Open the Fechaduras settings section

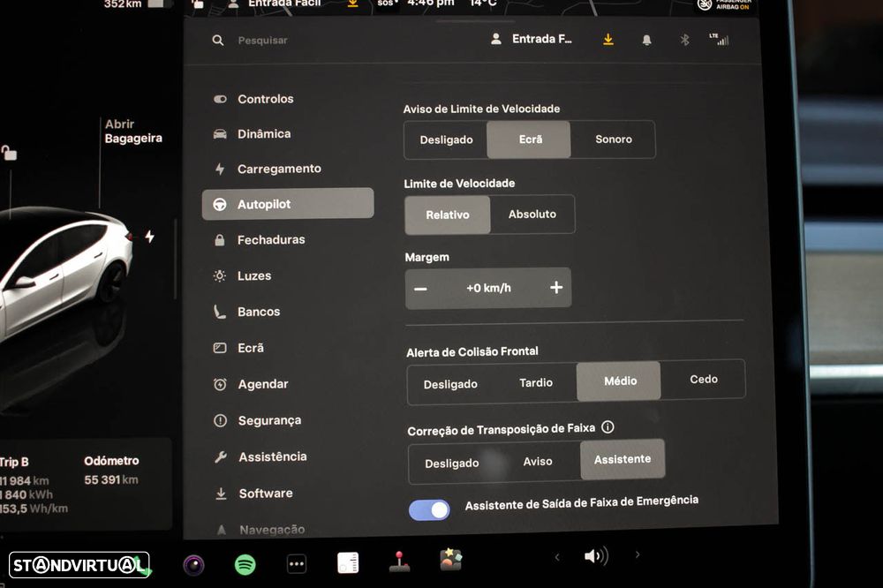pyautogui.click(x=260, y=240)
